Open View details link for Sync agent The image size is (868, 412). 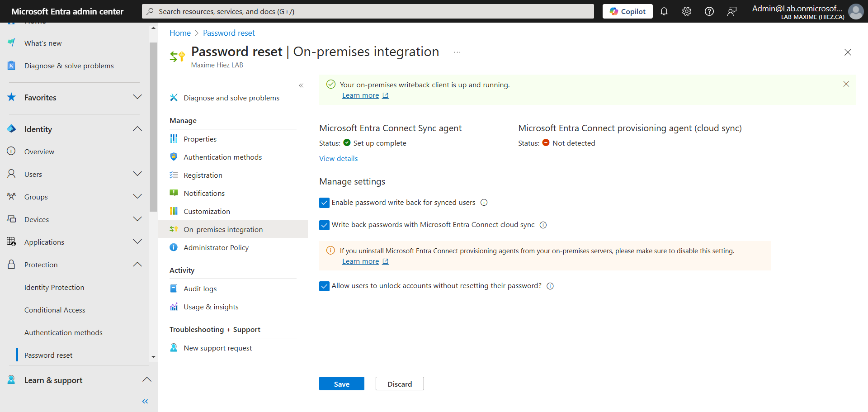click(x=338, y=158)
